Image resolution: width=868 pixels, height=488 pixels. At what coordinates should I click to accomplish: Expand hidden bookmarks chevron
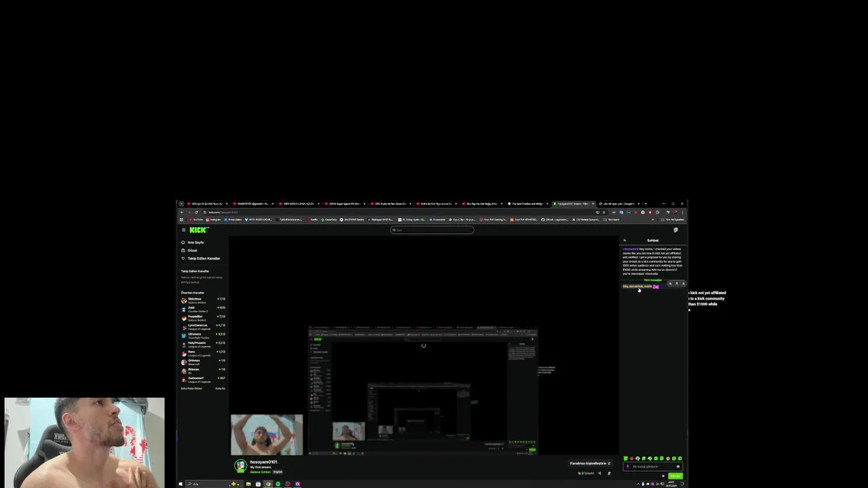coord(652,220)
